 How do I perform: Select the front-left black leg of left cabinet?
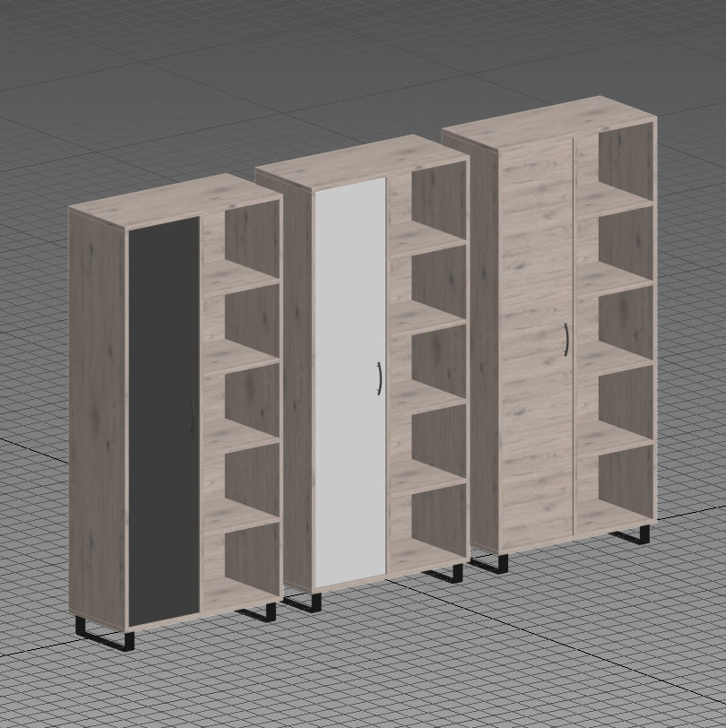(105, 634)
